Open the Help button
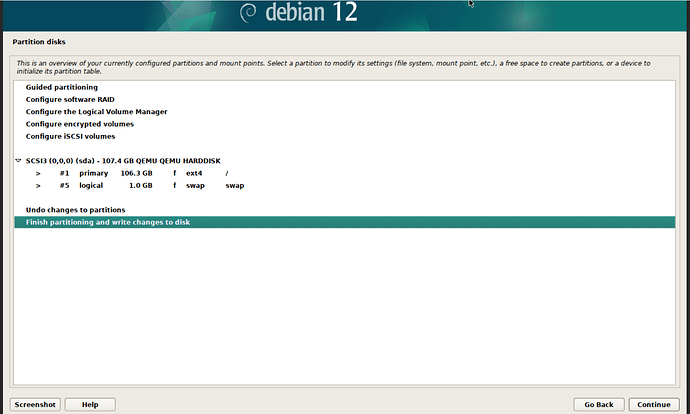Image resolution: width=690 pixels, height=414 pixels. click(90, 404)
